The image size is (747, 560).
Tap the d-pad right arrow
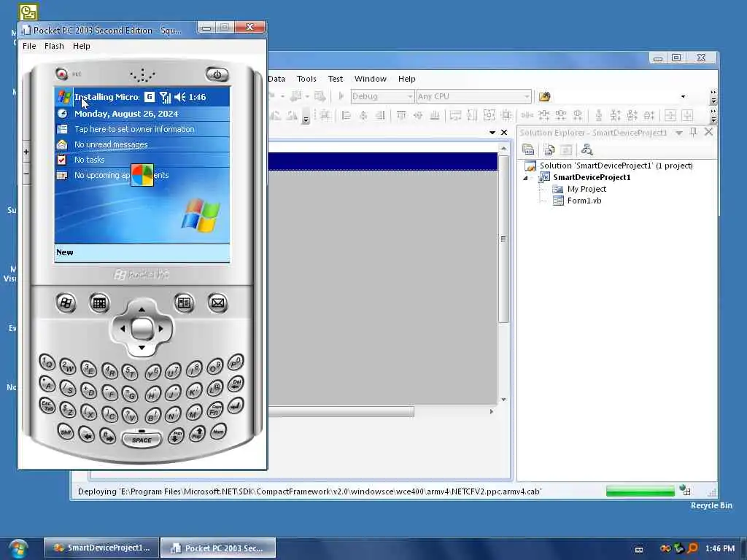coord(161,329)
